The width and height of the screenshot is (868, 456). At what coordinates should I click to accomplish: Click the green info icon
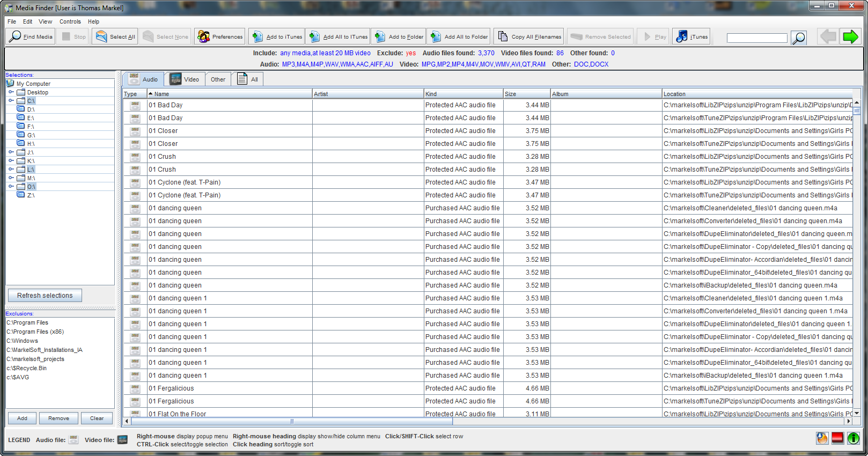(853, 438)
